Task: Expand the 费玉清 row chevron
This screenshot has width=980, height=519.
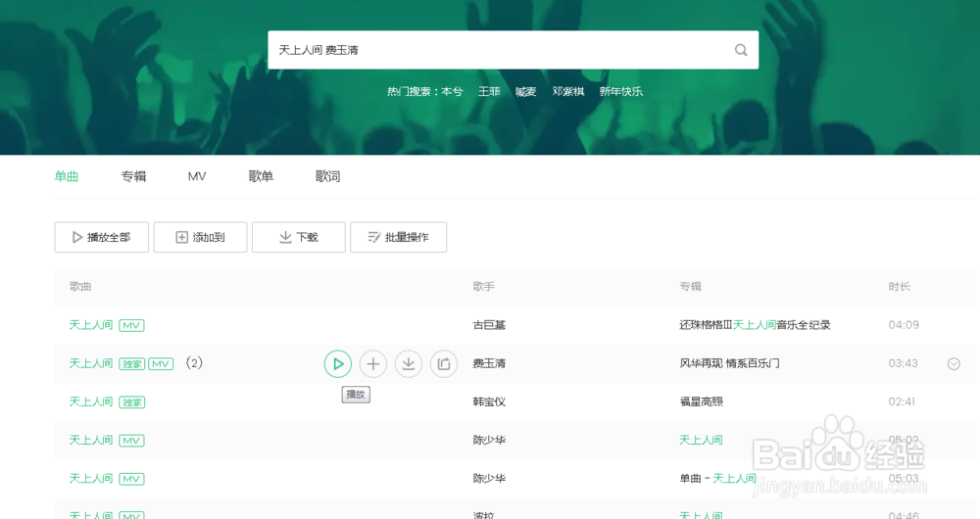Action: click(x=954, y=363)
